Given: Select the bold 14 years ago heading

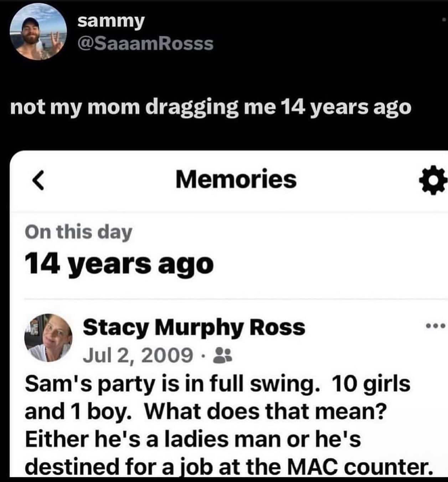Looking at the screenshot, I should pyautogui.click(x=119, y=264).
